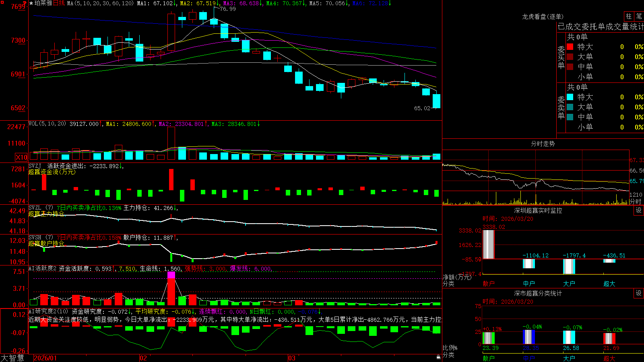
Task: Click the 深圳超赢实时监控 panel title
Action: pos(538,210)
